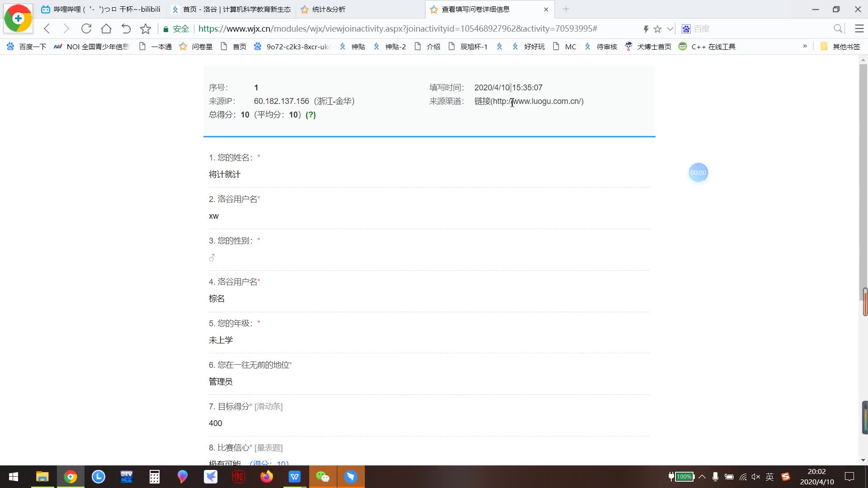Image resolution: width=868 pixels, height=488 pixels.
Task: Click the blue 00:00 floating timer button
Action: [x=698, y=173]
